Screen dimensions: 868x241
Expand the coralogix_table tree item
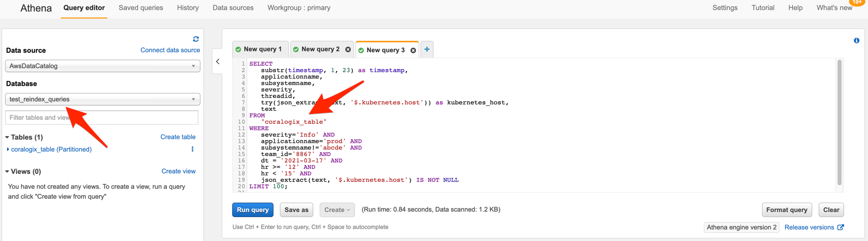(8, 149)
